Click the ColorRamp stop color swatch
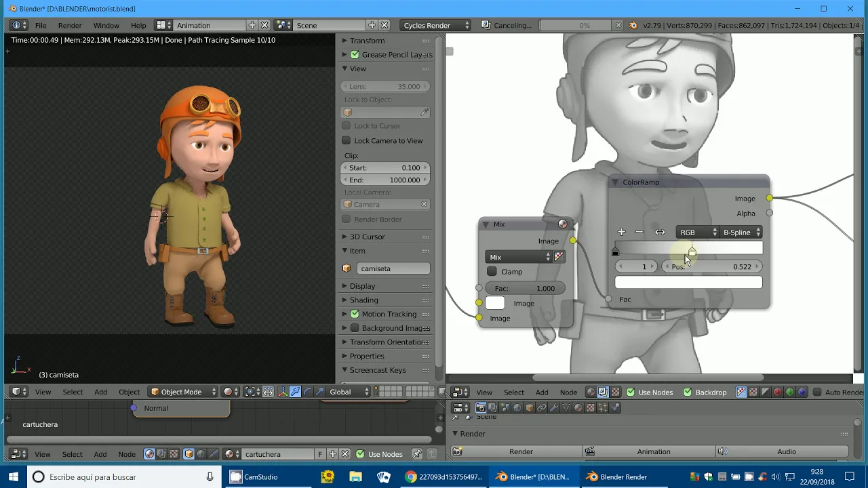Image resolution: width=868 pixels, height=488 pixels. coord(688,282)
